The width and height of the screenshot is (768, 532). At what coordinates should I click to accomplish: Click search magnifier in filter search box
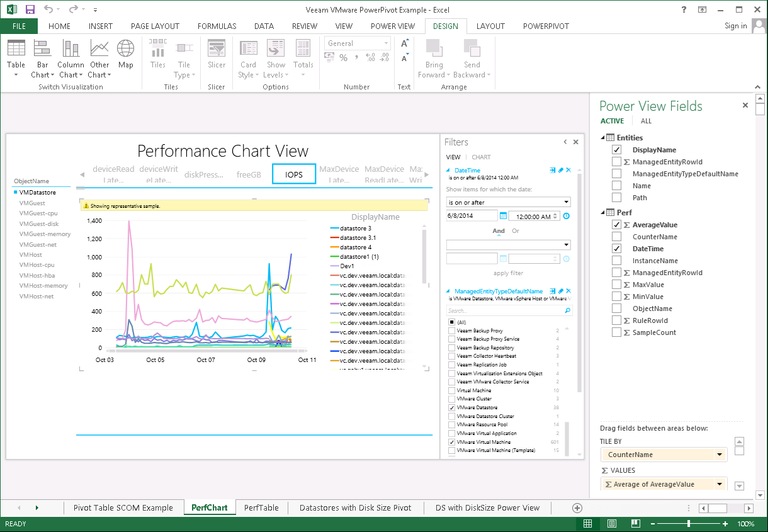(x=567, y=310)
